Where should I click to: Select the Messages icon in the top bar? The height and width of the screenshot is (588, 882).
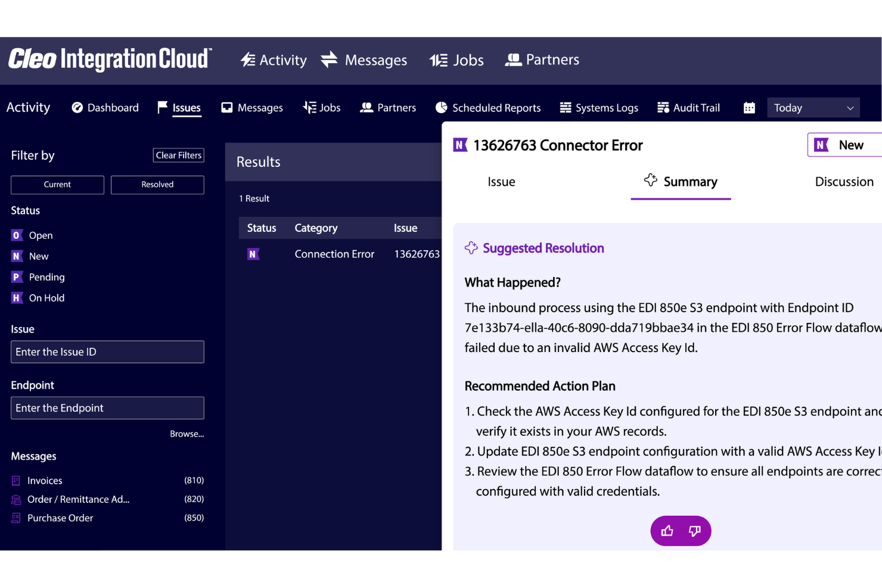(x=329, y=60)
